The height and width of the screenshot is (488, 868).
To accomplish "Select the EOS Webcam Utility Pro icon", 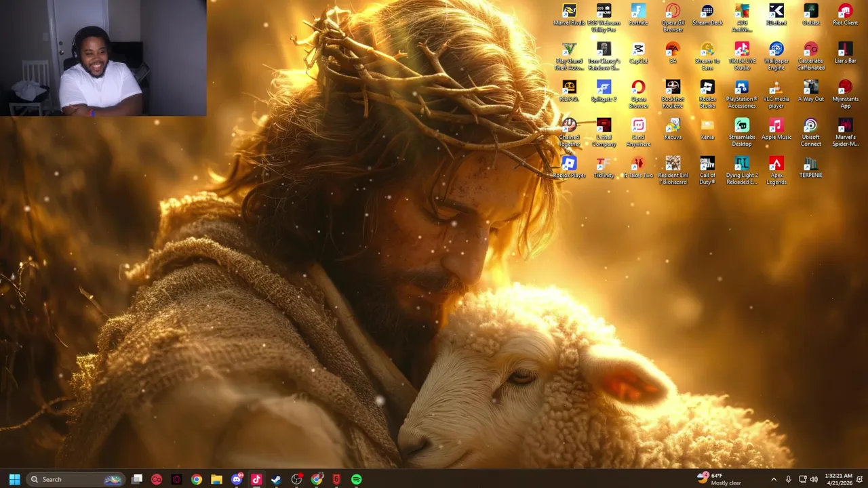I will click(x=604, y=18).
